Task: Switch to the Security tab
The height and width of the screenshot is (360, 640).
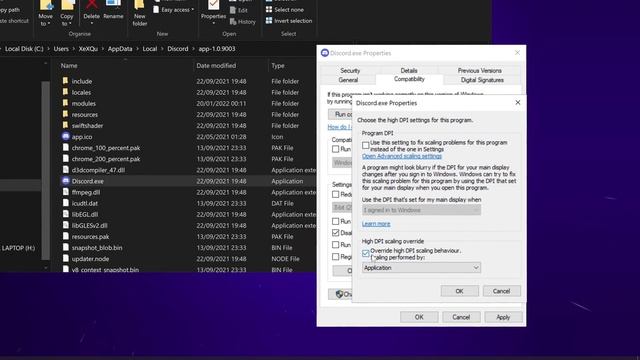Action: 350,70
